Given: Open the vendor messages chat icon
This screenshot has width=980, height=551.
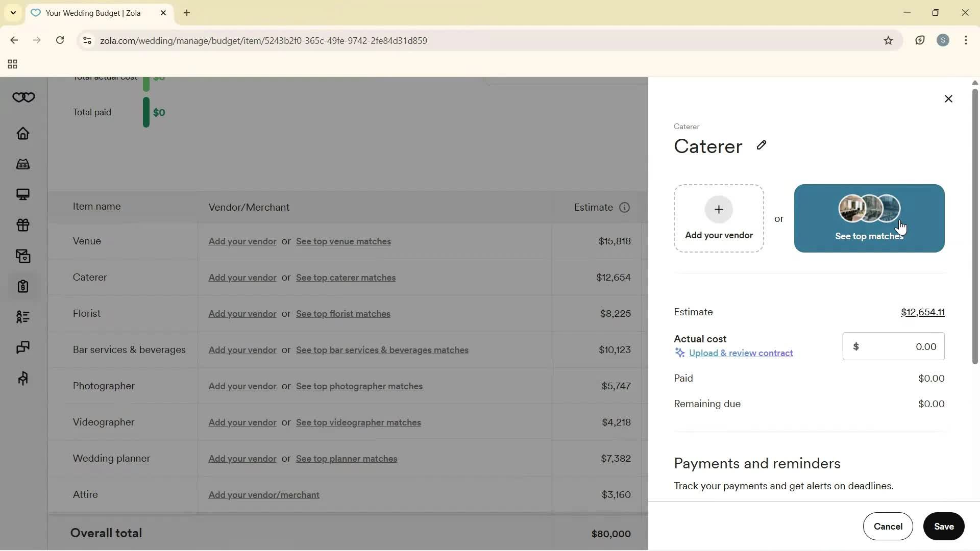Looking at the screenshot, I should click(x=23, y=348).
